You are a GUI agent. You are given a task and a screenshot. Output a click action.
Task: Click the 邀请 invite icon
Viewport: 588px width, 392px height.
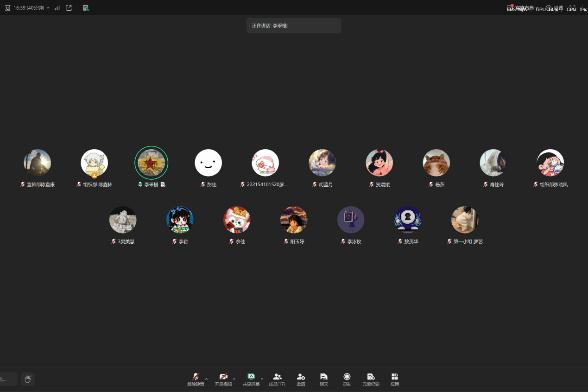tap(301, 379)
